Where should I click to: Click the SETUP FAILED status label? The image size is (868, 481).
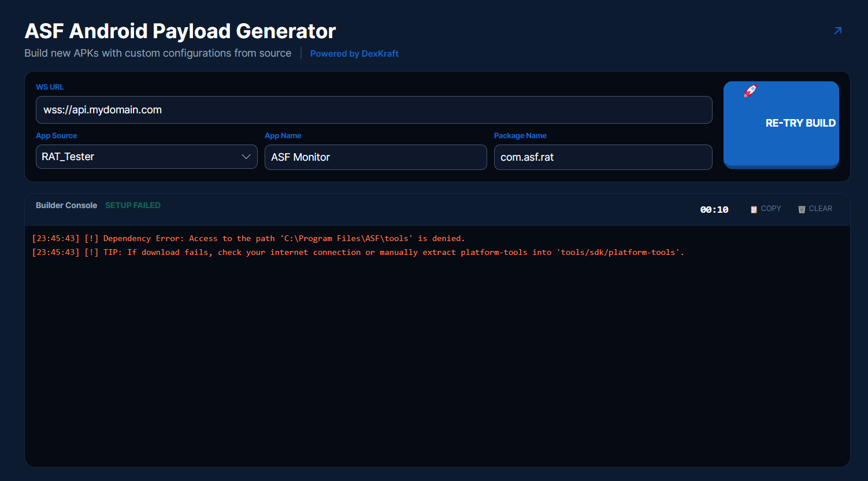133,205
